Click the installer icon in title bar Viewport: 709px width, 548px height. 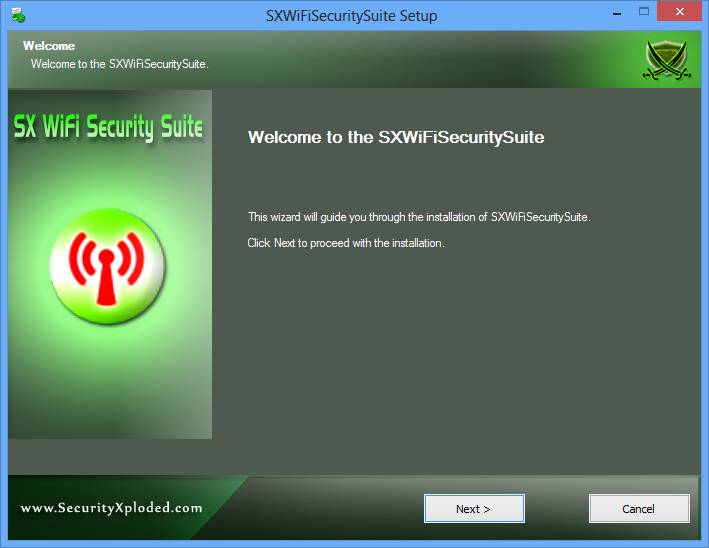(18, 15)
